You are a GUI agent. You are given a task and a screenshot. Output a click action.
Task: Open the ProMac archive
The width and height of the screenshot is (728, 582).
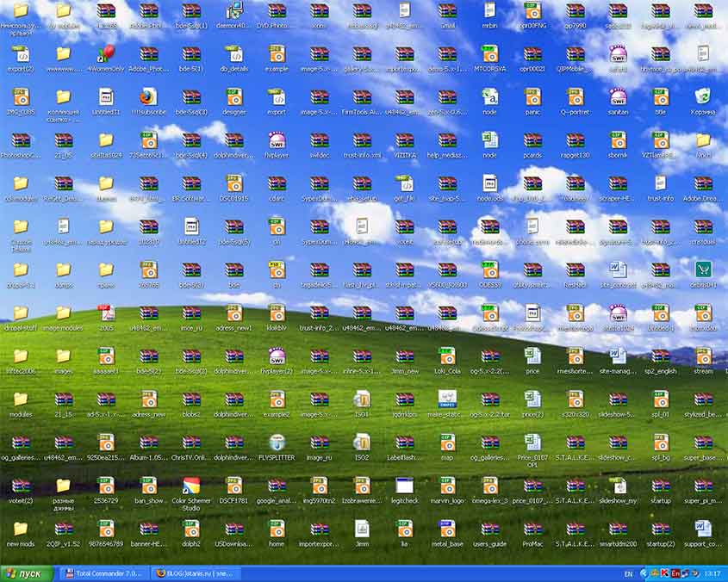532,527
